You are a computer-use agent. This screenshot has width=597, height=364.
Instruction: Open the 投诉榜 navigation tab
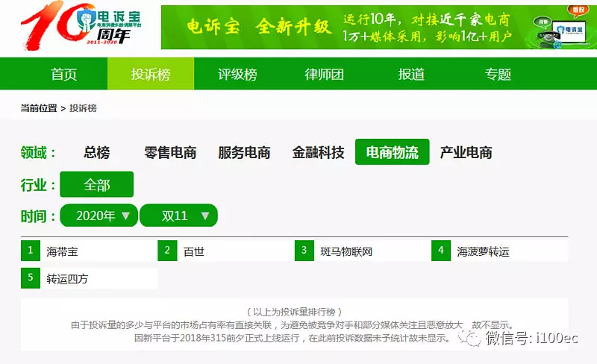[151, 74]
